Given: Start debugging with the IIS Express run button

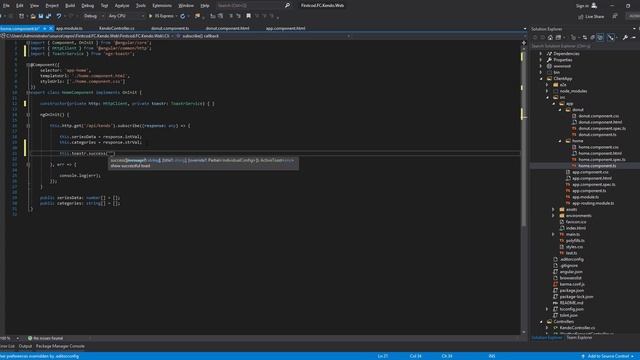Looking at the screenshot, I should click(x=162, y=16).
